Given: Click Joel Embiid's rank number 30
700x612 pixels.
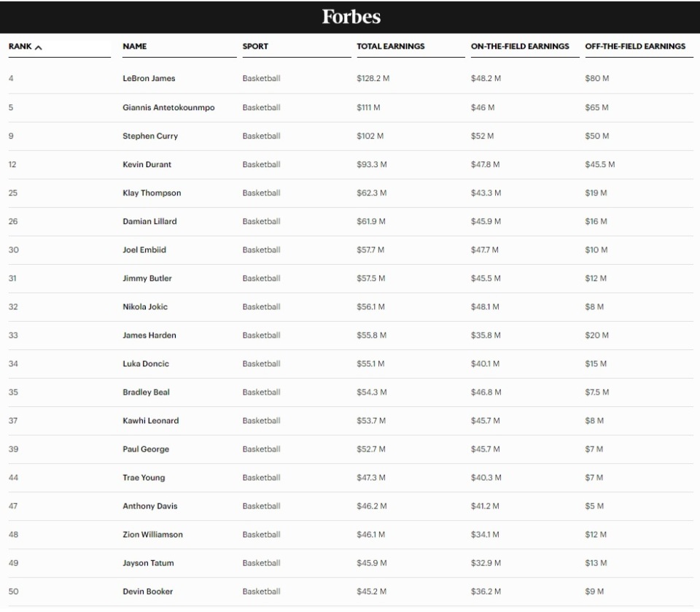Looking at the screenshot, I should (x=13, y=250).
